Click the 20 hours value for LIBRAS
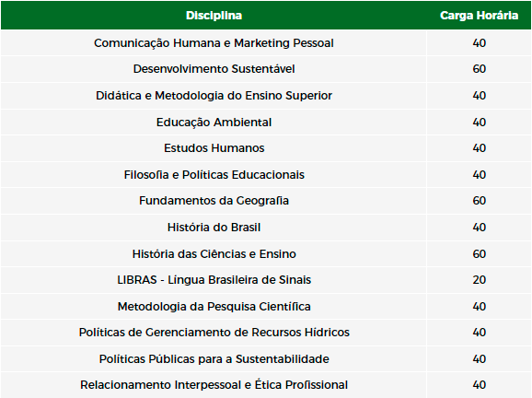The image size is (532, 398). coord(479,280)
